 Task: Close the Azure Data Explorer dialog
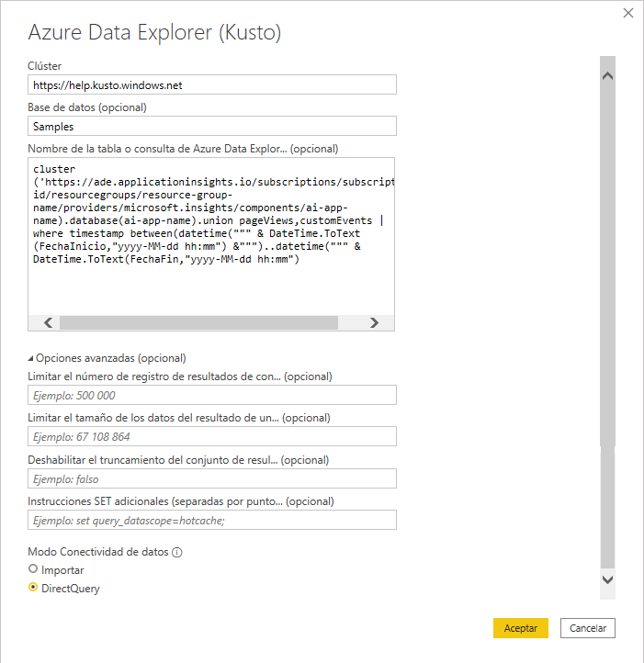(x=627, y=13)
